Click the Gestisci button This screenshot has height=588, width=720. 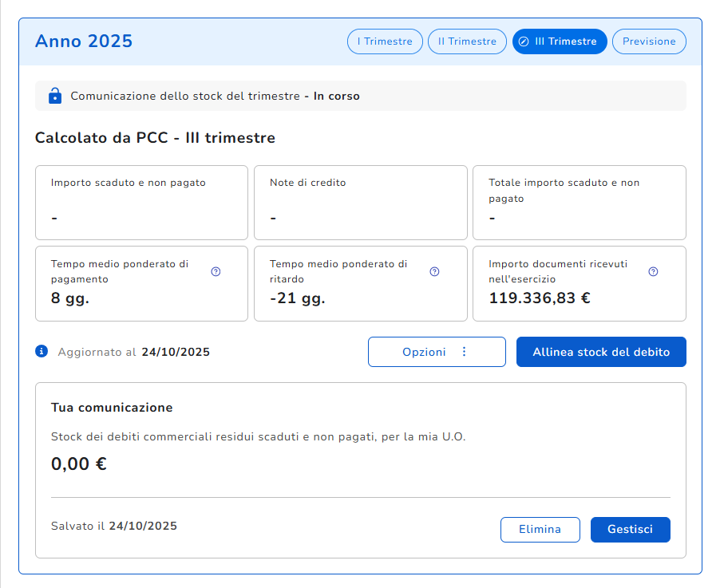click(x=630, y=530)
